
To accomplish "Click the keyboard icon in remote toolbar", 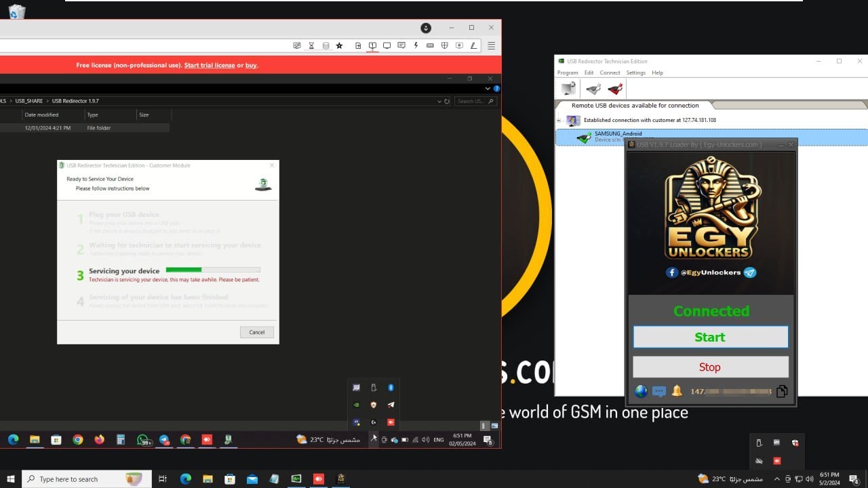I will 430,45.
